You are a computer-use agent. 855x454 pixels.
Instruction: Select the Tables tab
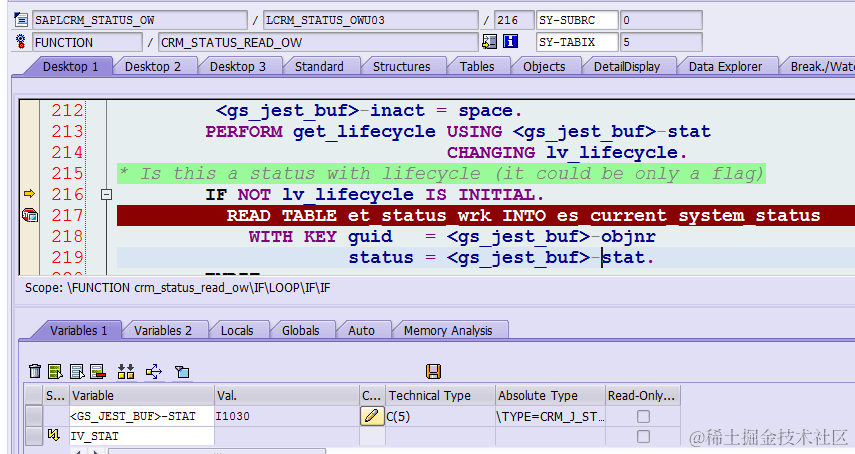pos(477,66)
